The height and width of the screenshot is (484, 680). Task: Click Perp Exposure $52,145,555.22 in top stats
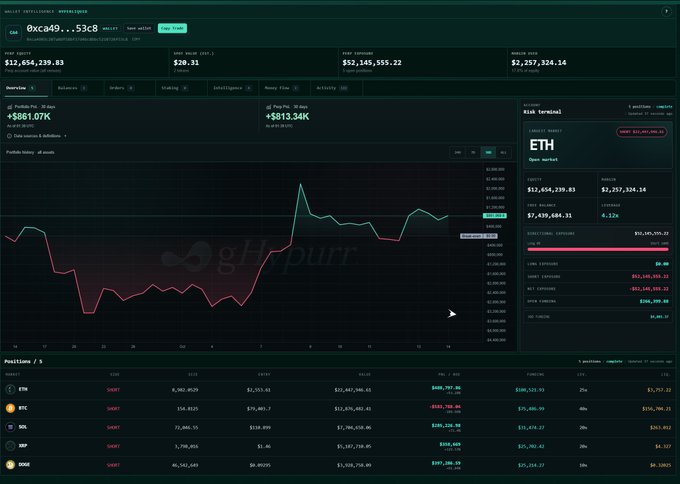[372, 62]
